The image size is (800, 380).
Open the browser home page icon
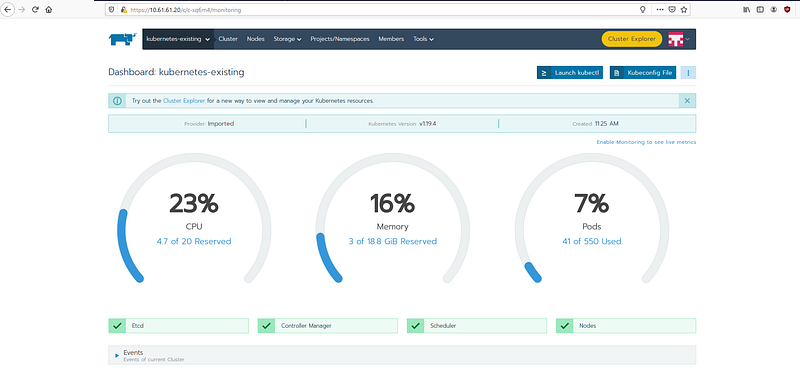point(48,9)
